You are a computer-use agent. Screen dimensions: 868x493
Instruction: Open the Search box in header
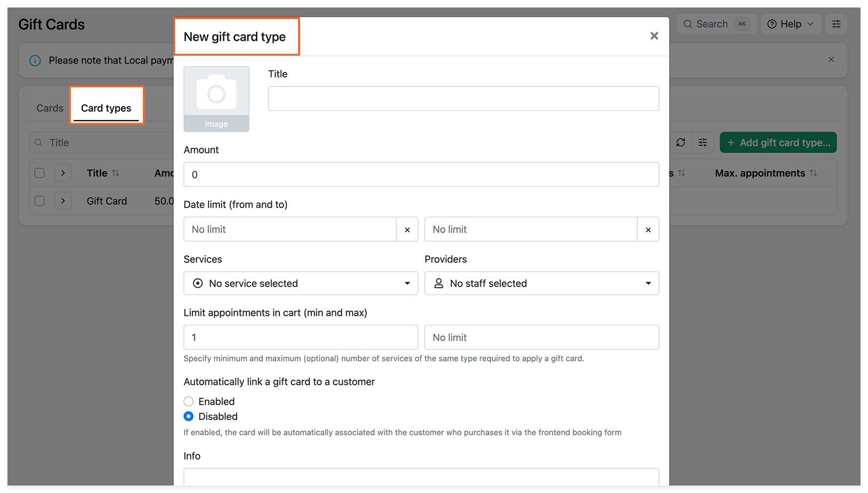(717, 24)
